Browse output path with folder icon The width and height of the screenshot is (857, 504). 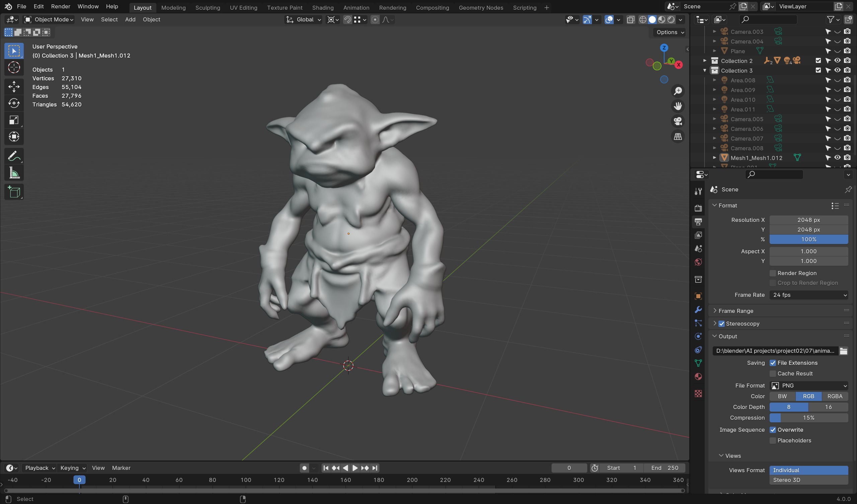pos(843,351)
